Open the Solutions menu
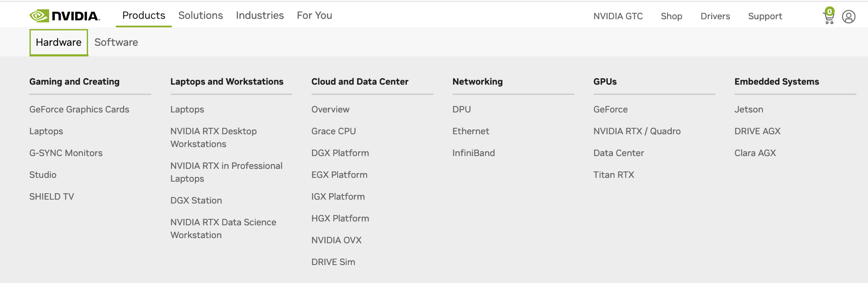The width and height of the screenshot is (868, 283). [x=200, y=15]
